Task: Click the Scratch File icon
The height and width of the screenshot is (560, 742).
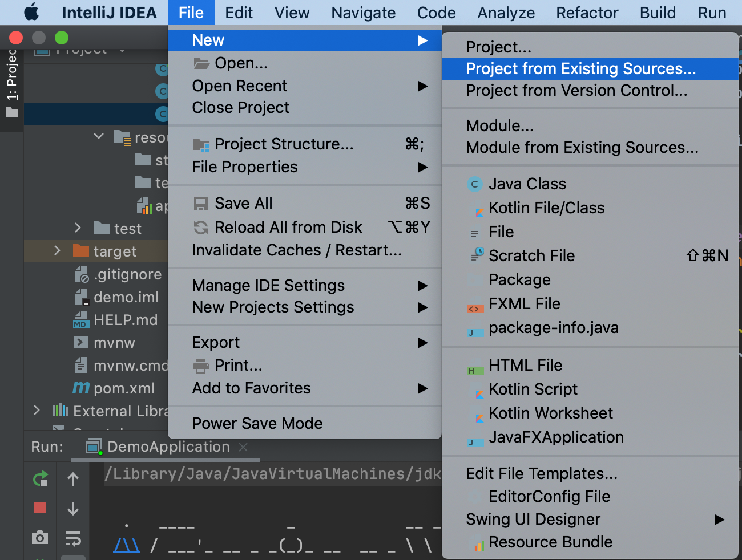Action: click(477, 254)
